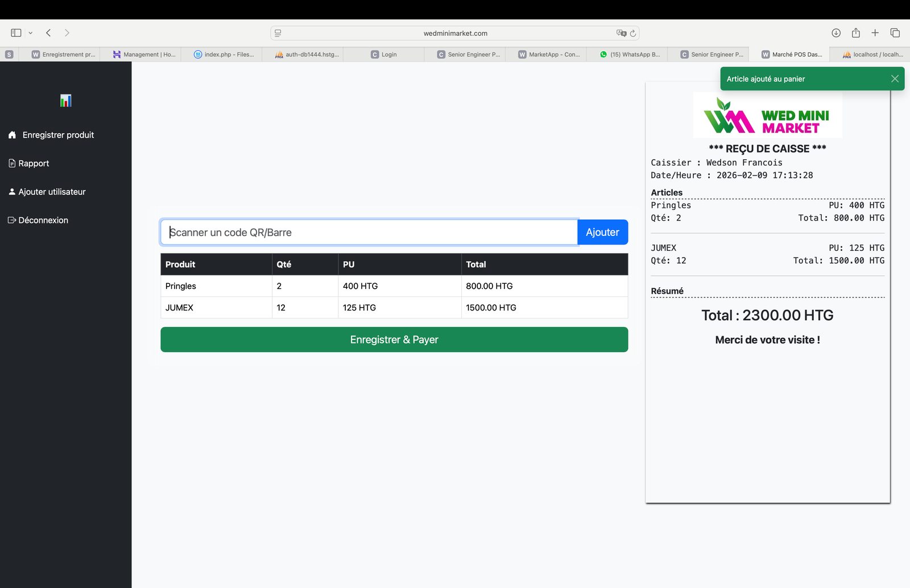Go back with the browser back arrow
Screen dimensions: 910x588
(48, 33)
